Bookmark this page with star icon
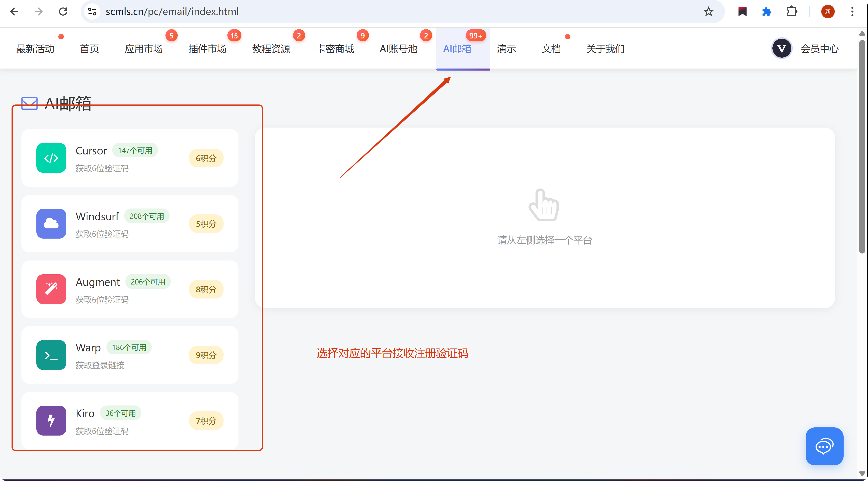The height and width of the screenshot is (481, 868). [708, 12]
